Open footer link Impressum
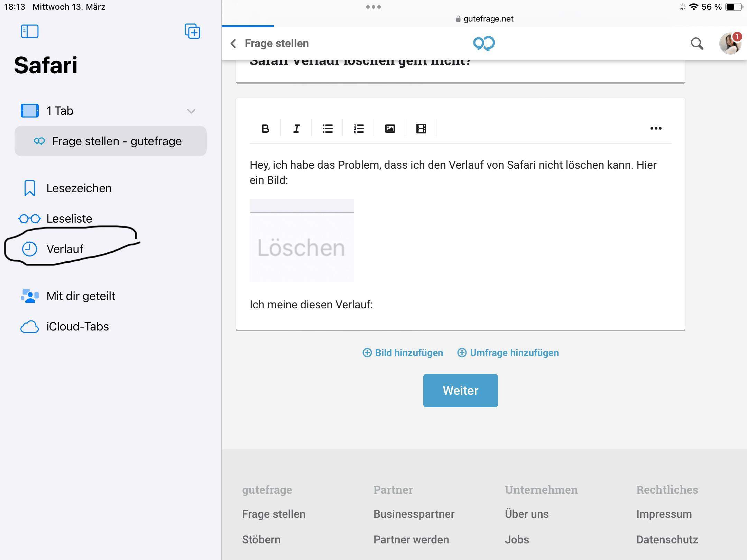The height and width of the screenshot is (560, 747). click(x=664, y=514)
